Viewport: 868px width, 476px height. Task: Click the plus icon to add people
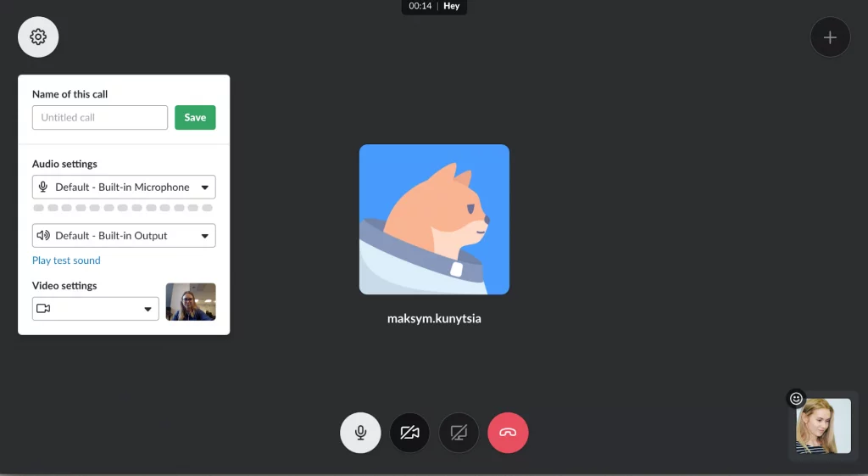tap(830, 37)
